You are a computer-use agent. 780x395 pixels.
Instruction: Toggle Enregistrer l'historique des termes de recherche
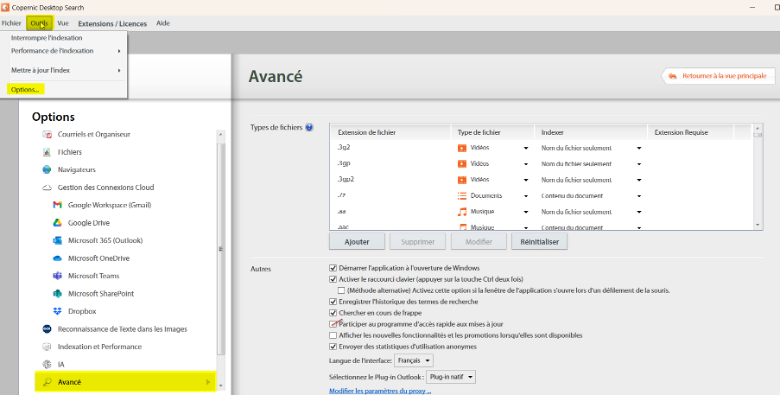tap(333, 302)
